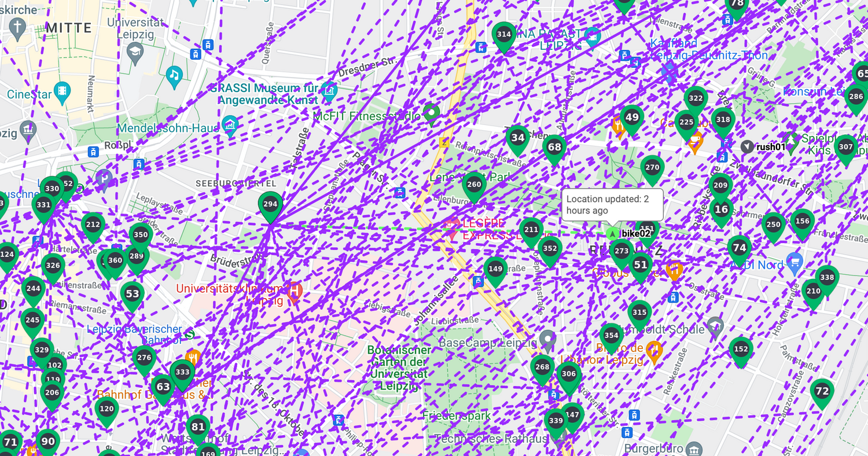Click stop marker number 149

pyautogui.click(x=495, y=269)
